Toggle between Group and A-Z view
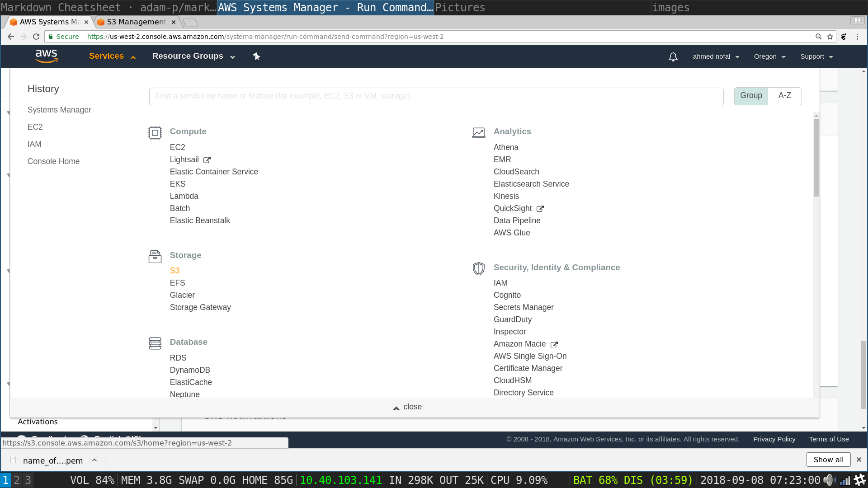Screen dimensions: 868x488 [785, 95]
